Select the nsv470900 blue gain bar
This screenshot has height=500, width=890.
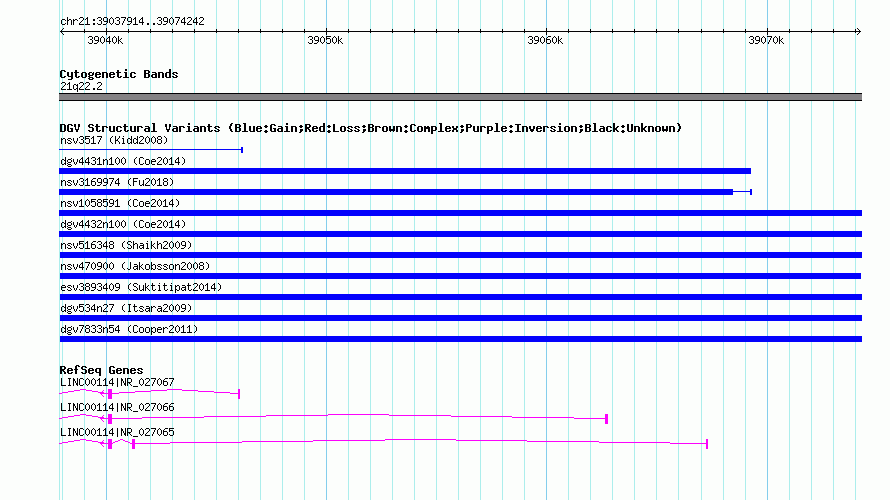pos(460,276)
